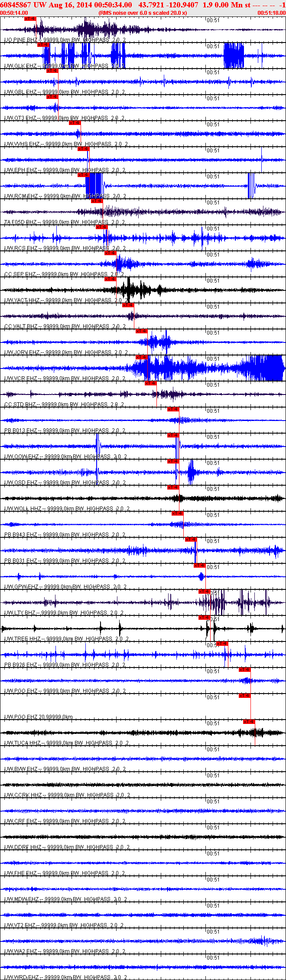Click the RMS noise scaling note
The width and height of the screenshot is (286, 980).
coord(143,13)
